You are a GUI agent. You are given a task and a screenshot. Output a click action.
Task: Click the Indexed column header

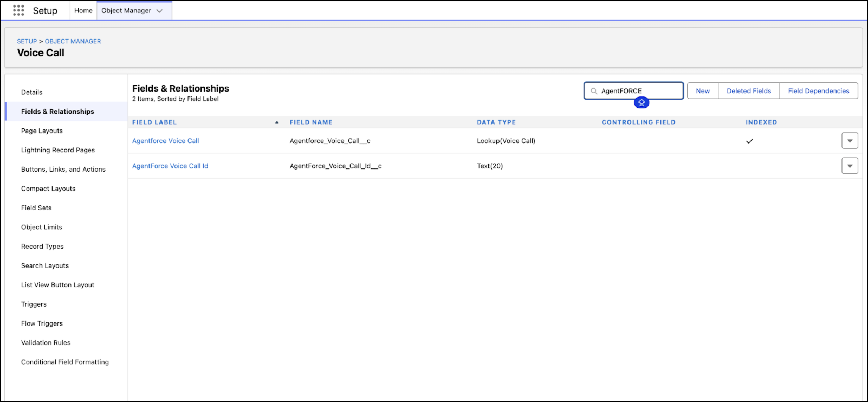point(761,122)
